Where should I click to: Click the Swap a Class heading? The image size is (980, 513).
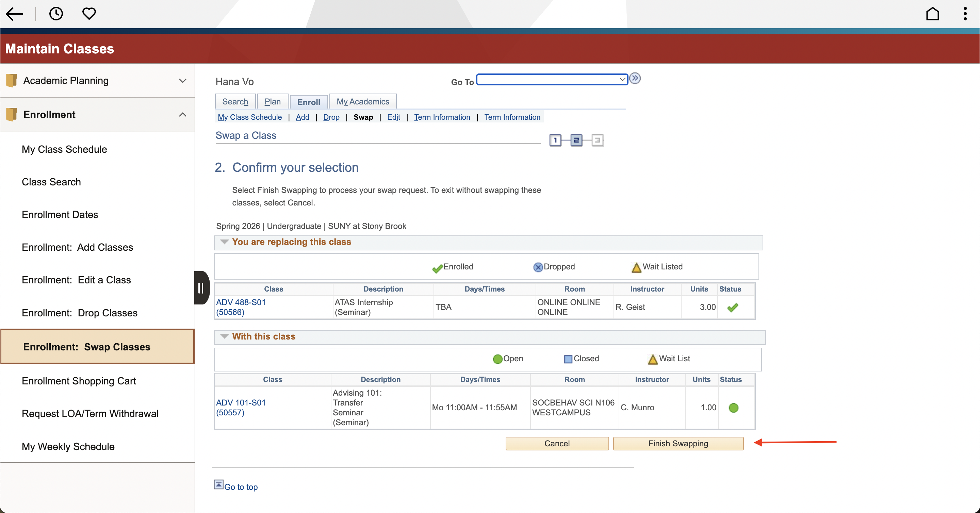pyautogui.click(x=246, y=135)
